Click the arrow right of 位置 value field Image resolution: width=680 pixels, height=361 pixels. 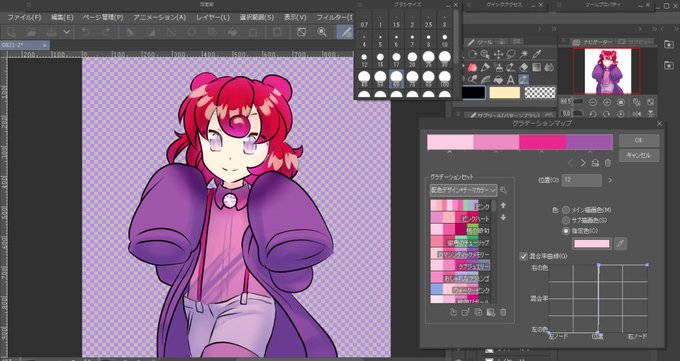611,180
